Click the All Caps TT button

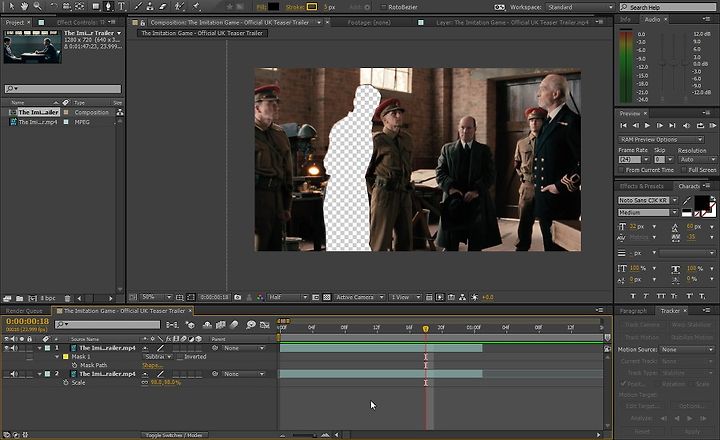[x=661, y=296]
